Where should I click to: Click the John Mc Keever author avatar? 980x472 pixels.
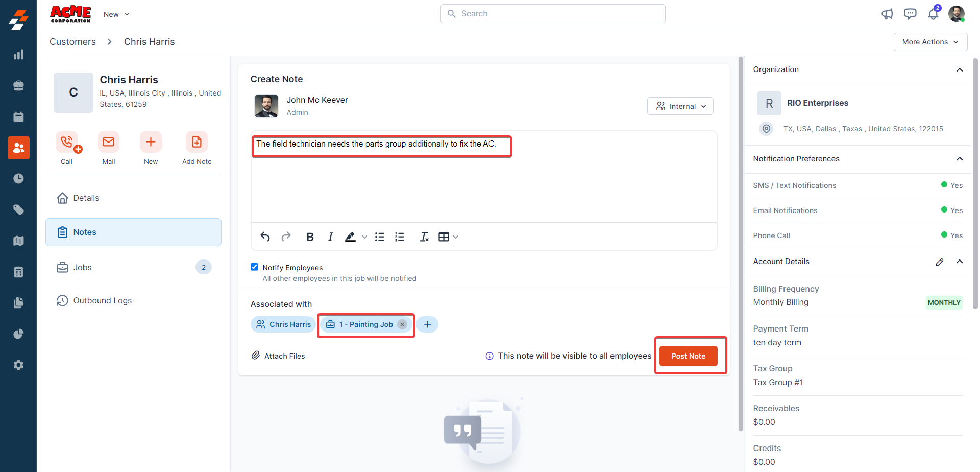click(266, 106)
